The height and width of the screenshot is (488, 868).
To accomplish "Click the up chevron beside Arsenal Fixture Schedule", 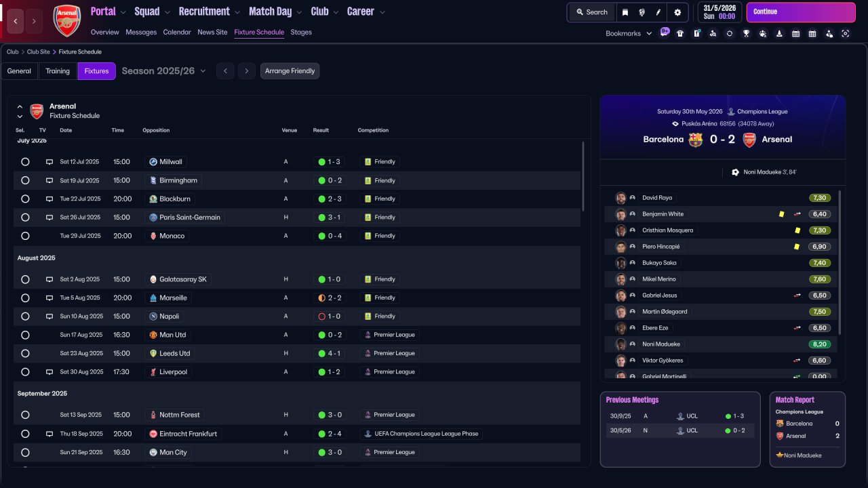I will 20,107.
